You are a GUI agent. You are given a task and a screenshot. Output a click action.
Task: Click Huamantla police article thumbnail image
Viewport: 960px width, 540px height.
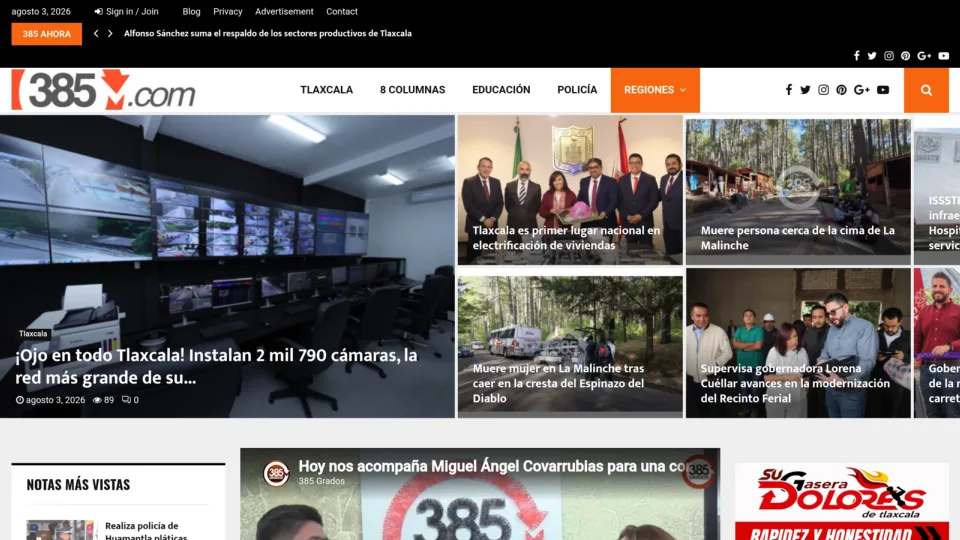[x=62, y=530]
